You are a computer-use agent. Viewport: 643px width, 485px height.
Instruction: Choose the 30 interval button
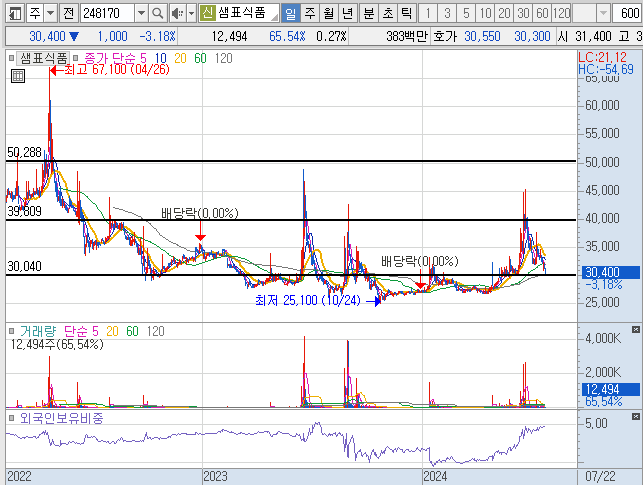tap(523, 13)
